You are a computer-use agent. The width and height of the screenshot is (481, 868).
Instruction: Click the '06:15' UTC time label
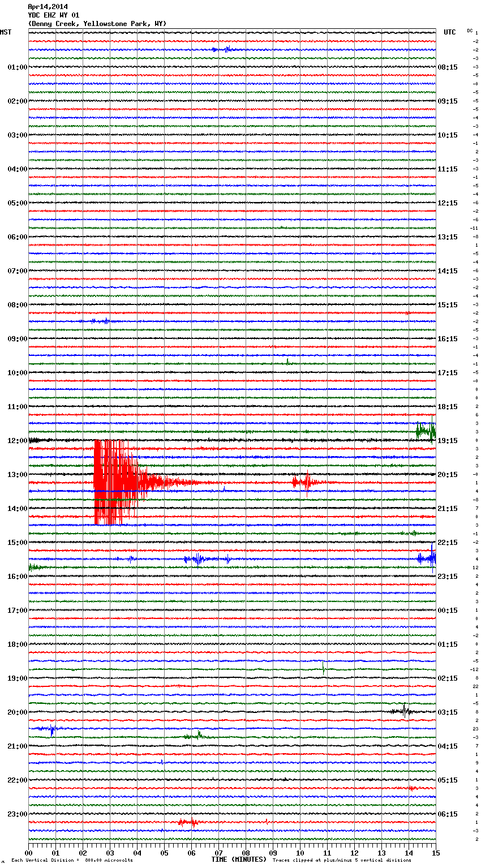[x=448, y=814]
